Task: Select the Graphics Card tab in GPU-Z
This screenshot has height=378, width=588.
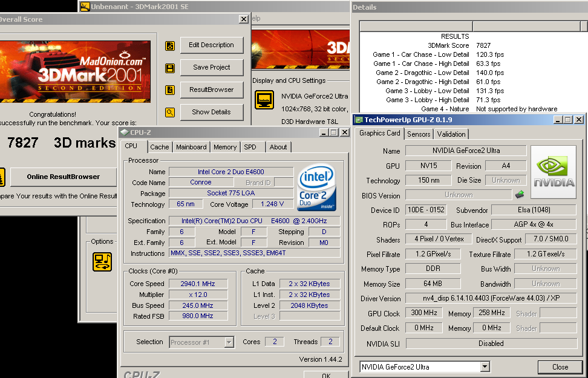Action: pos(379,133)
